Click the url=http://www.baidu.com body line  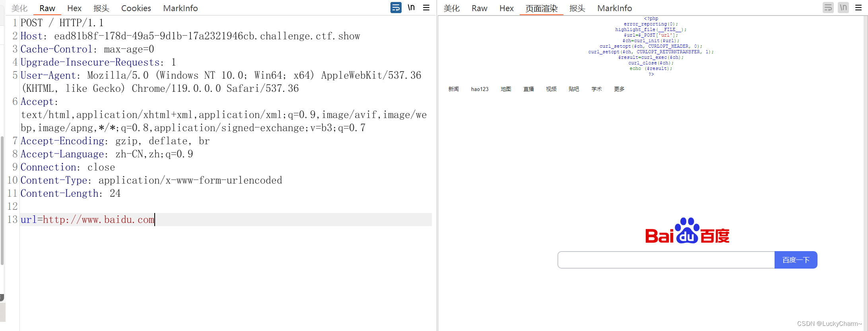(226, 220)
